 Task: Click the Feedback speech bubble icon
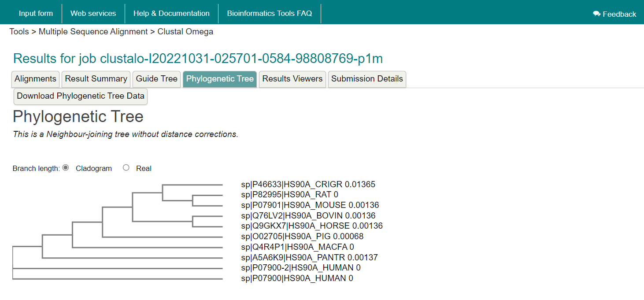pos(597,14)
